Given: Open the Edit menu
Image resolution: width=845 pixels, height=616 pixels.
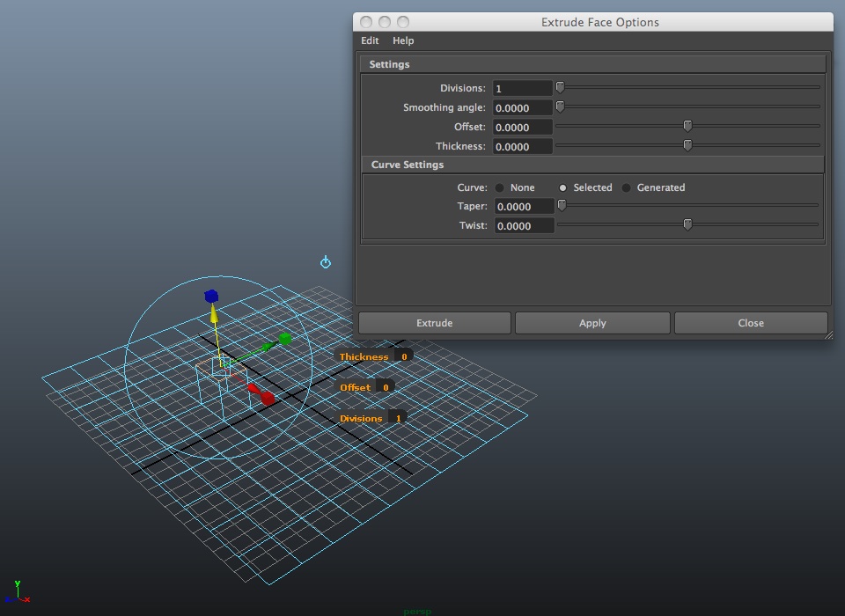Looking at the screenshot, I should click(x=369, y=40).
